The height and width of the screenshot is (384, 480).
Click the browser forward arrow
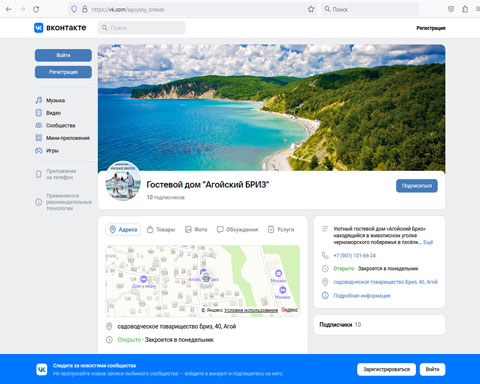[22, 9]
